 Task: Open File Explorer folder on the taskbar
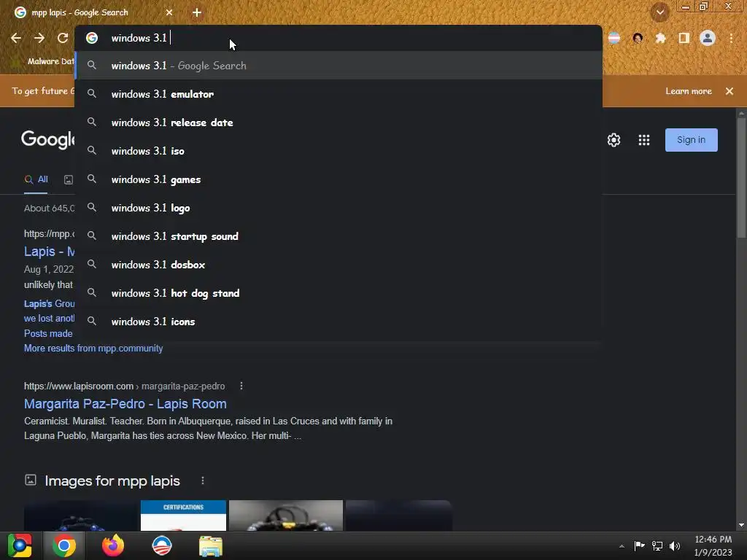tap(211, 545)
